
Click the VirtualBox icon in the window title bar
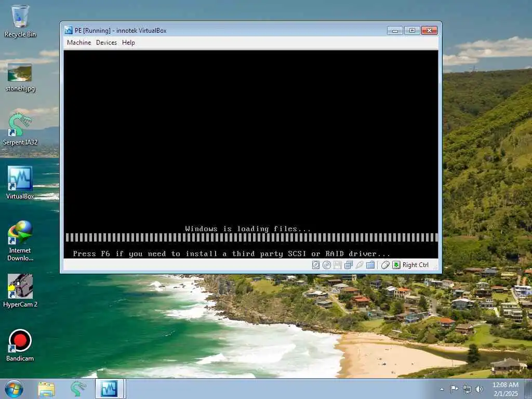69,30
